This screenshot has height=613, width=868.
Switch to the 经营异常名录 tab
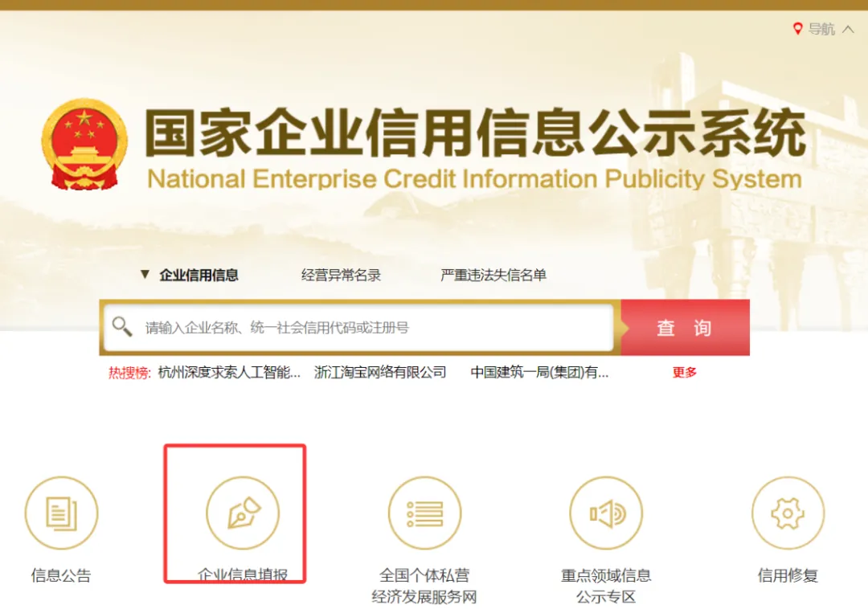click(x=341, y=275)
